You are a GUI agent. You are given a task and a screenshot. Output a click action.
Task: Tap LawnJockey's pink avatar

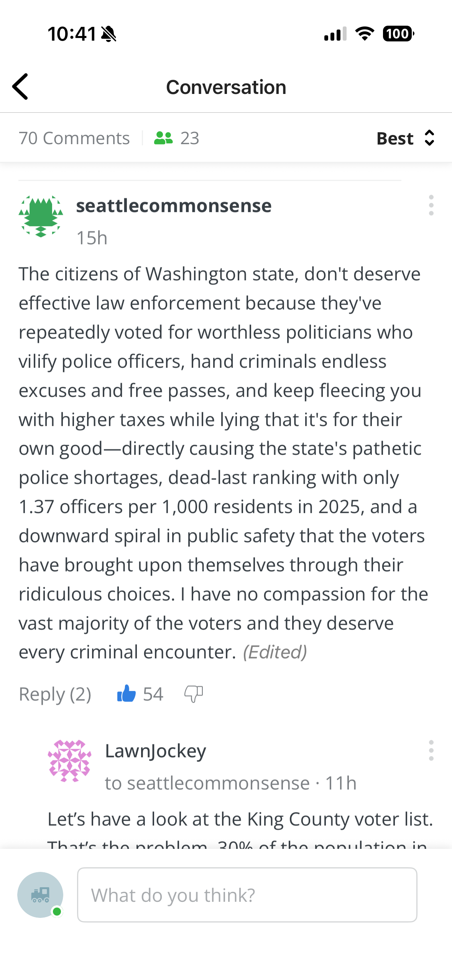pyautogui.click(x=69, y=761)
